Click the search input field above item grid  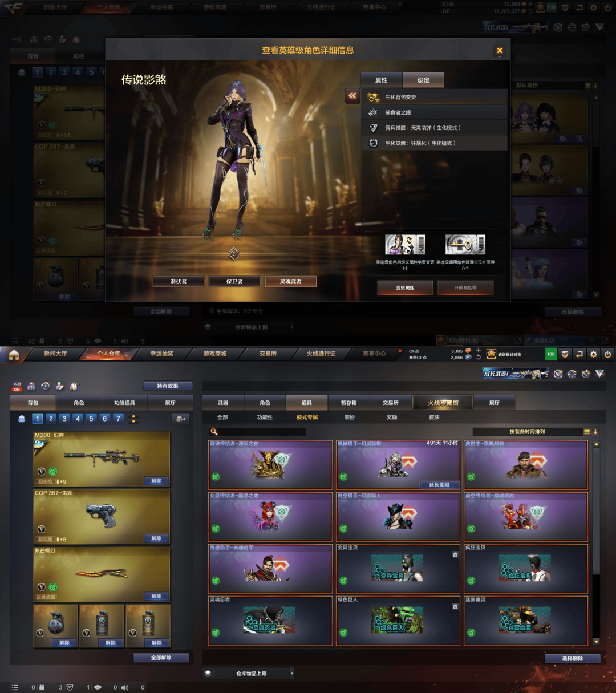coord(262,432)
